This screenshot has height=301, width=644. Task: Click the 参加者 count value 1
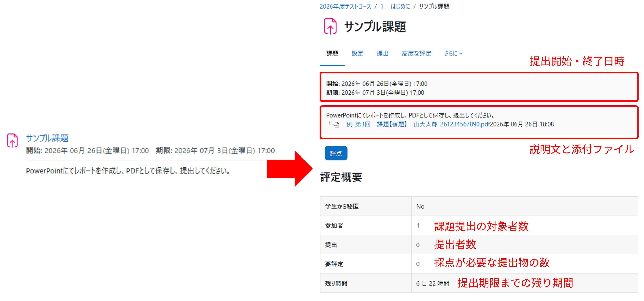point(418,226)
